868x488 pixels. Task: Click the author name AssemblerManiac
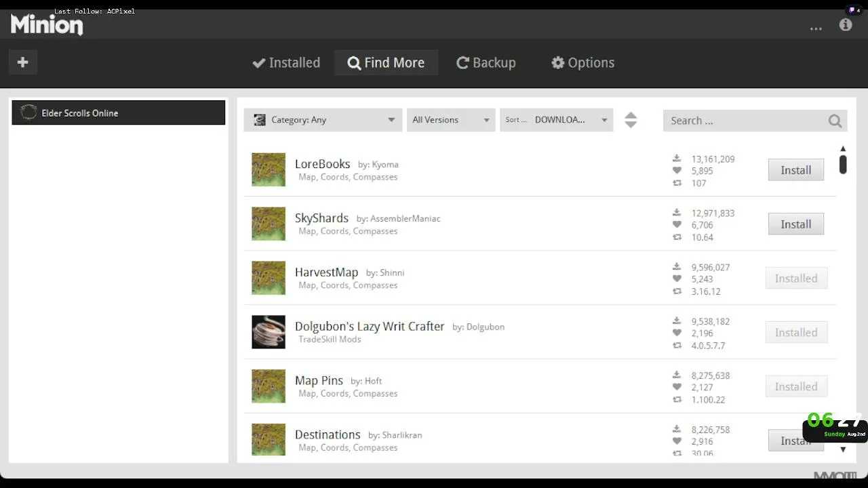(406, 219)
